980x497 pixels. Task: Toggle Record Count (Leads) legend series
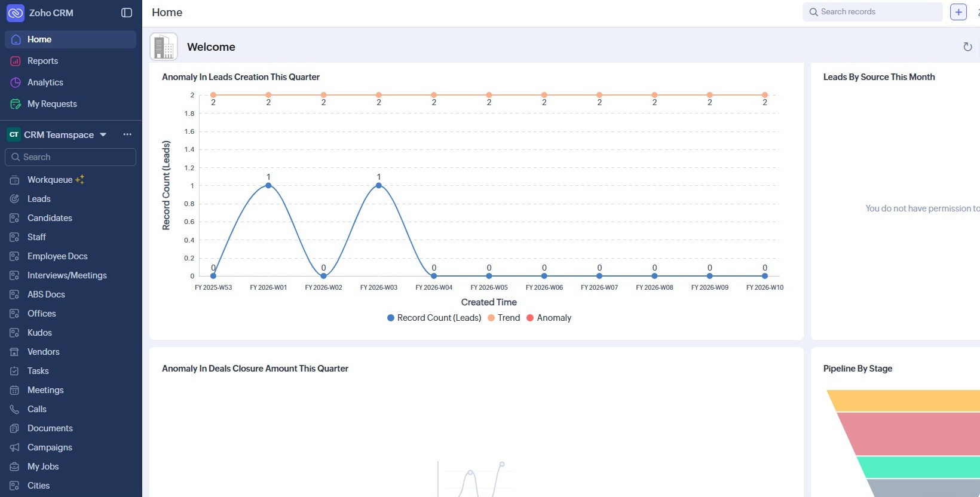(434, 318)
